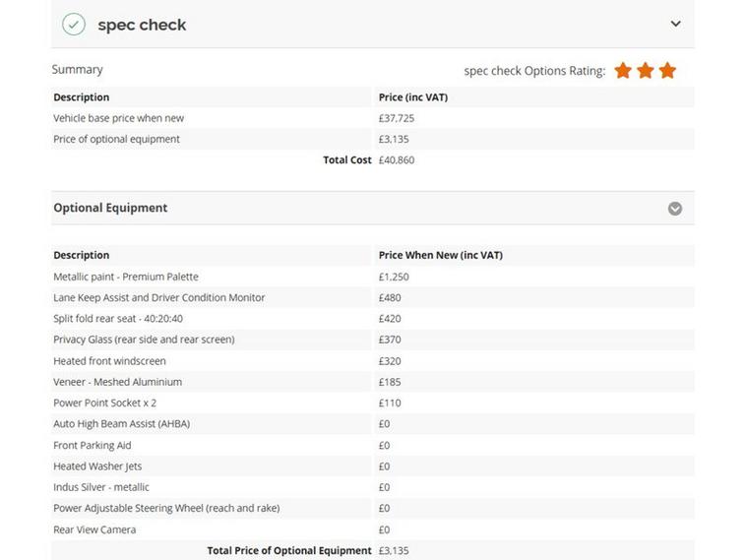This screenshot has width=747, height=560.
Task: Click the Vehicle base price when new row
Action: tap(118, 118)
